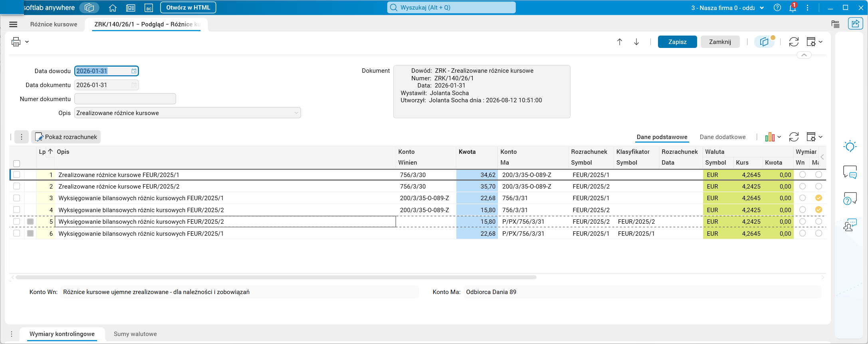The image size is (868, 344).
Task: Tick the checkbox for row 4
Action: pyautogui.click(x=16, y=210)
